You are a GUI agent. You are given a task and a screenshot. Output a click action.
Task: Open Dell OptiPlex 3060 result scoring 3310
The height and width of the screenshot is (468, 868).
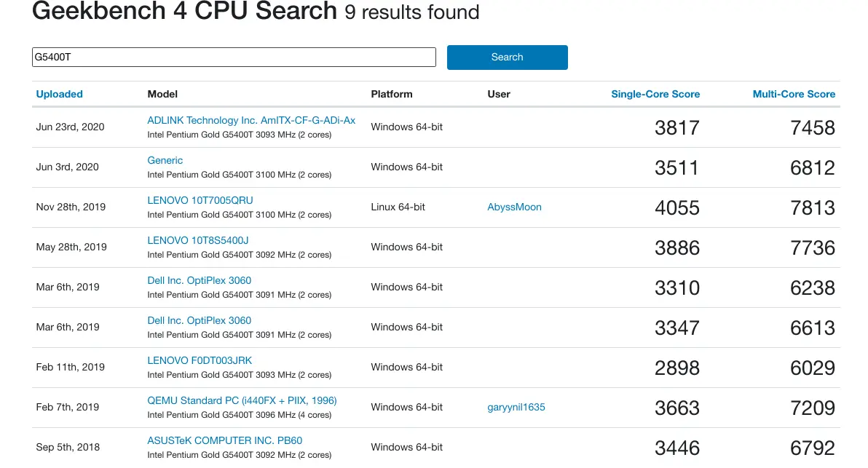pyautogui.click(x=199, y=280)
